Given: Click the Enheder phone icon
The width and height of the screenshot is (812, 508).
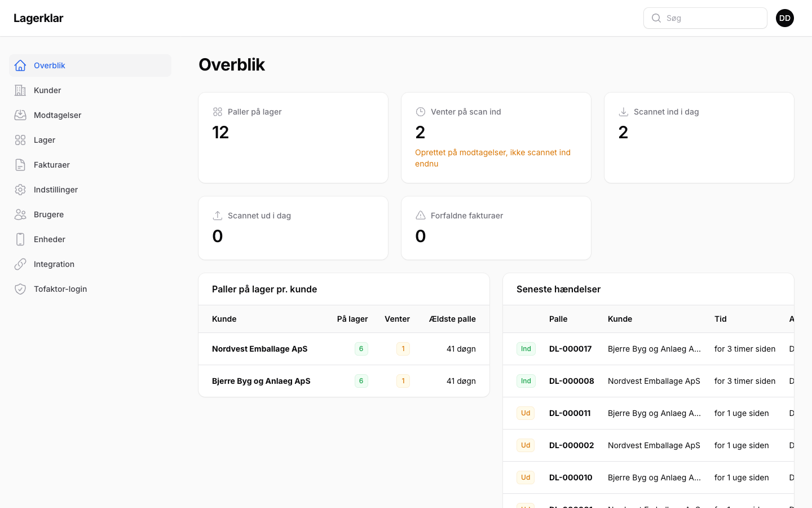Looking at the screenshot, I should pos(20,239).
